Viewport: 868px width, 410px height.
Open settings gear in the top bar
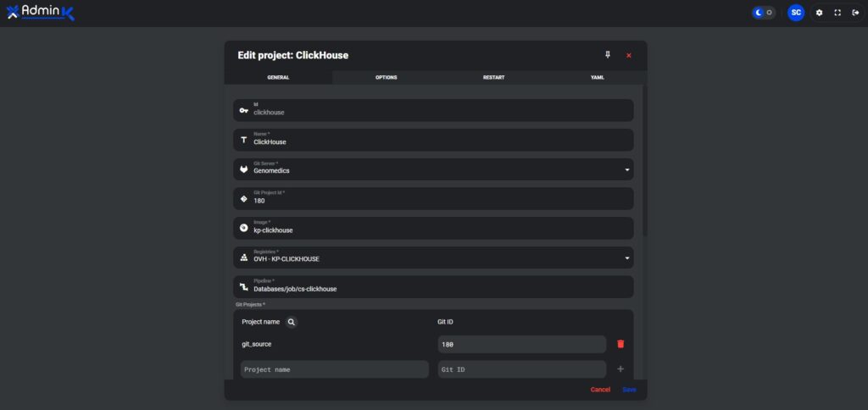[820, 12]
